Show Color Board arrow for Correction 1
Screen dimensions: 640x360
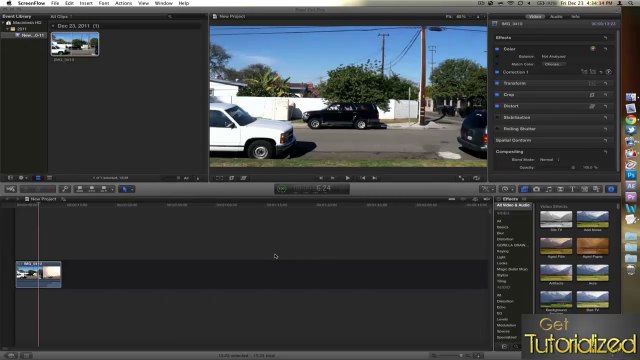(608, 72)
